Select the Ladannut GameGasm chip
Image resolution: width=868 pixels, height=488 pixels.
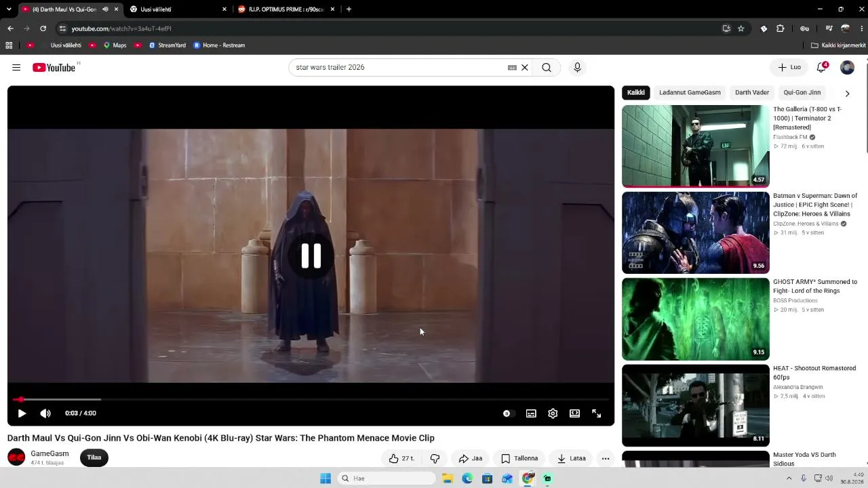[x=690, y=92]
